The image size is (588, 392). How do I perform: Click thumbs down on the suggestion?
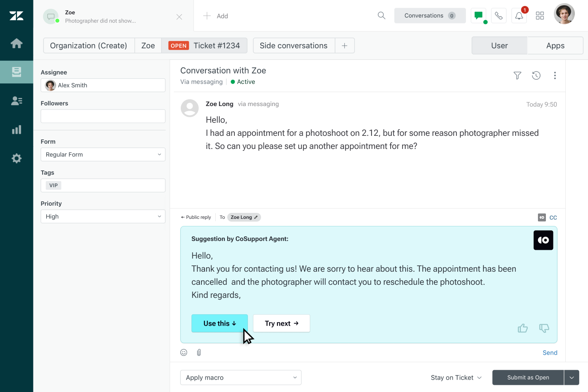tap(544, 328)
